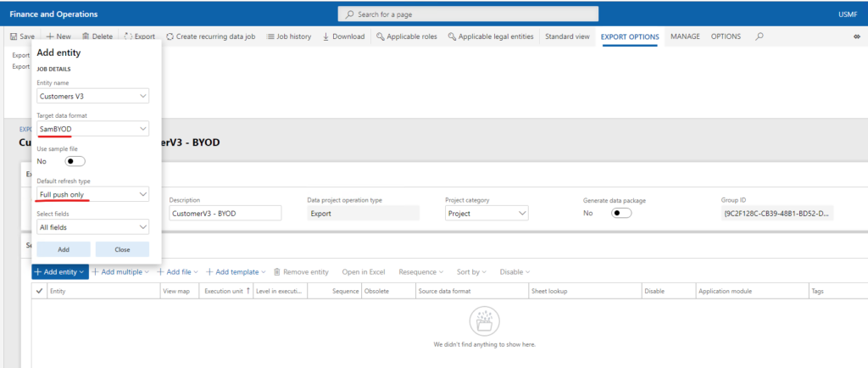Open Applicable roles
The height and width of the screenshot is (368, 868).
click(x=406, y=36)
